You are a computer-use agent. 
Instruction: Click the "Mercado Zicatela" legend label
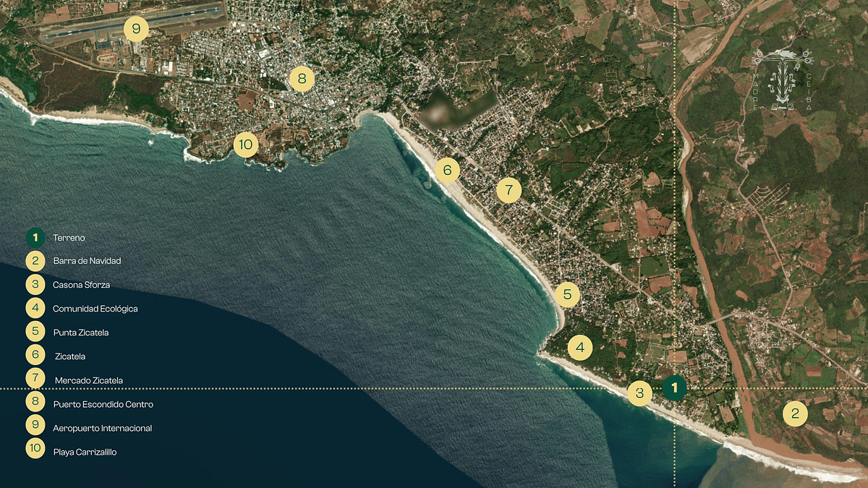pyautogui.click(x=89, y=380)
